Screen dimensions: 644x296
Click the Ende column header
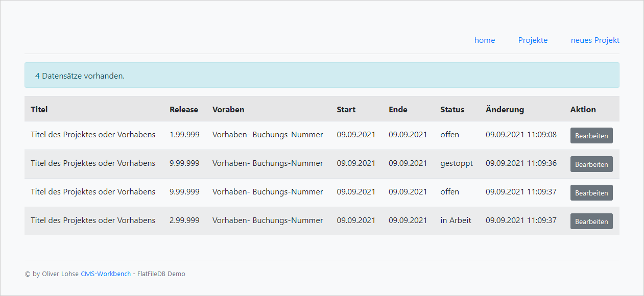(x=398, y=109)
